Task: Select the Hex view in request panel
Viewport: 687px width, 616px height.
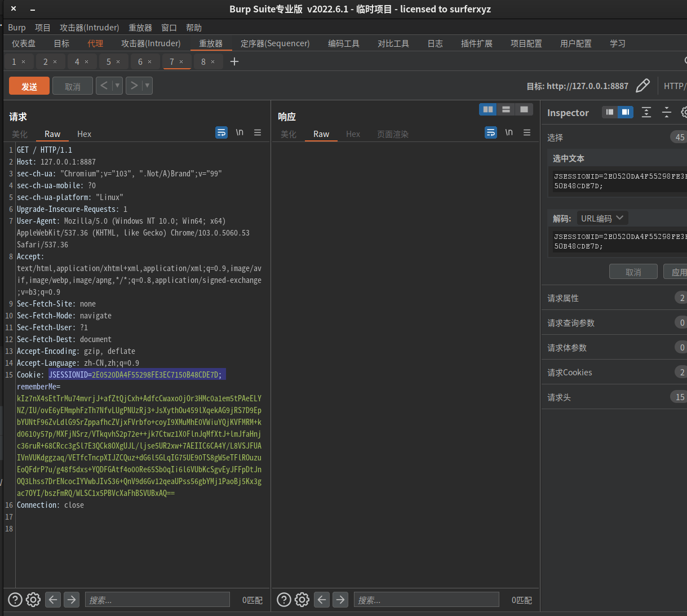Action: (x=84, y=134)
